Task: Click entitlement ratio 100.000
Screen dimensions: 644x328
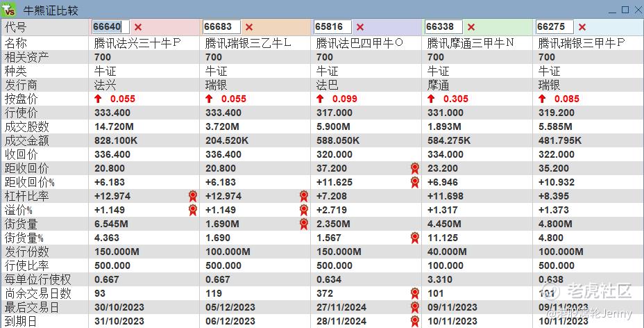Action: (446, 265)
